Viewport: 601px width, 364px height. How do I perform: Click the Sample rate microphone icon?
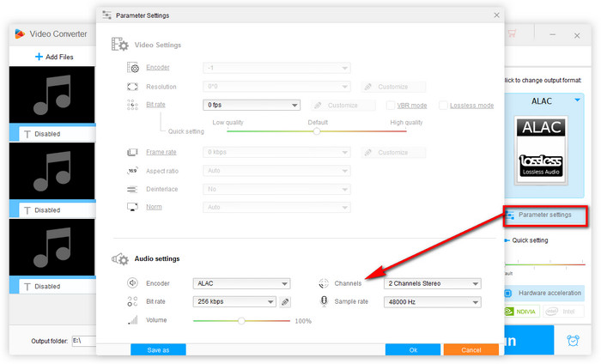(324, 301)
